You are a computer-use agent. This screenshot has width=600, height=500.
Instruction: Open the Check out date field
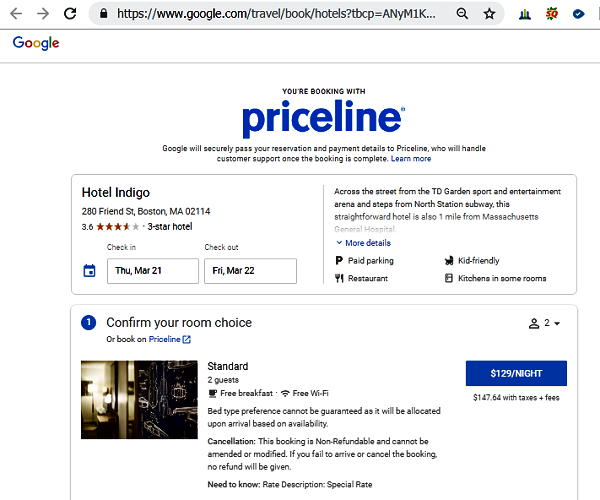250,271
